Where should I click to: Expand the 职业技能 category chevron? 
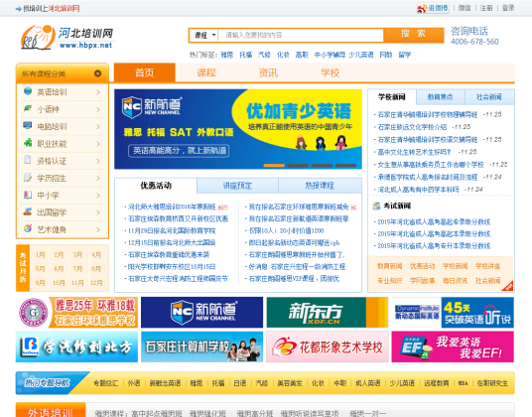(98, 144)
